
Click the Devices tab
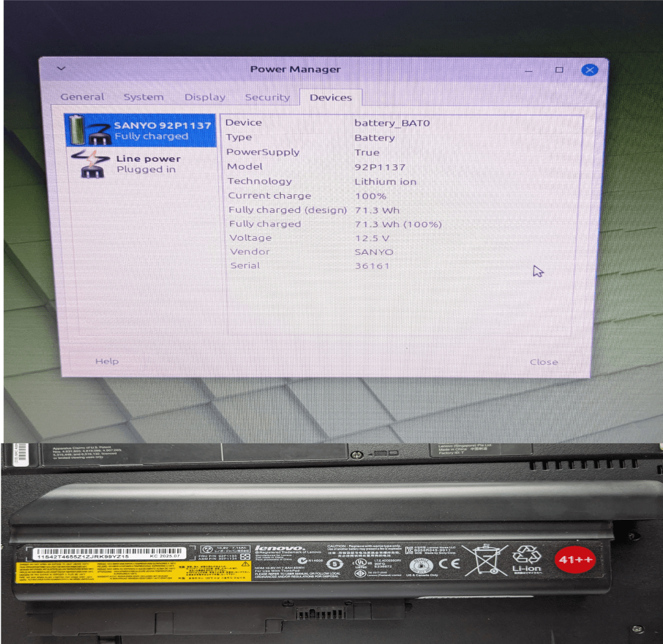[330, 97]
